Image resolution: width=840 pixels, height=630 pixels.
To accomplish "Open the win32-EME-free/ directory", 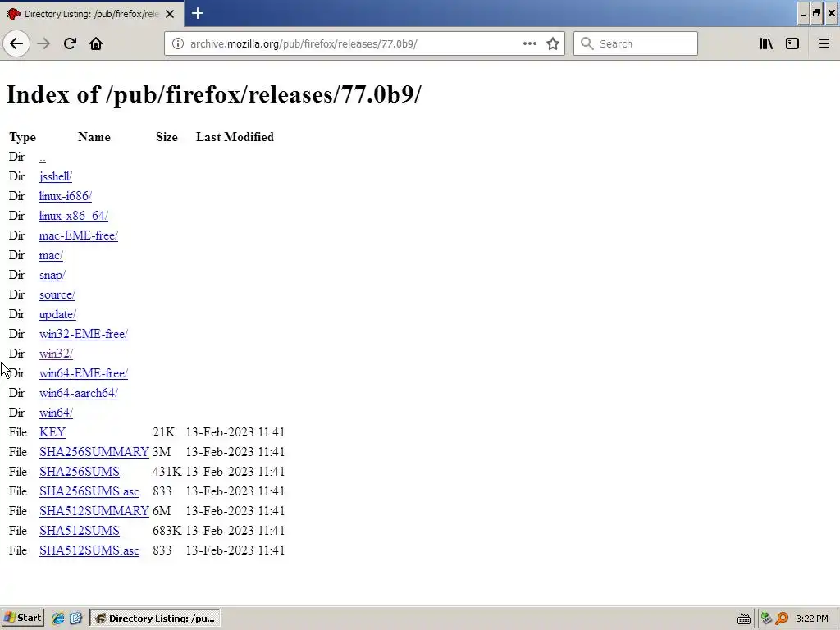I will click(x=84, y=335).
